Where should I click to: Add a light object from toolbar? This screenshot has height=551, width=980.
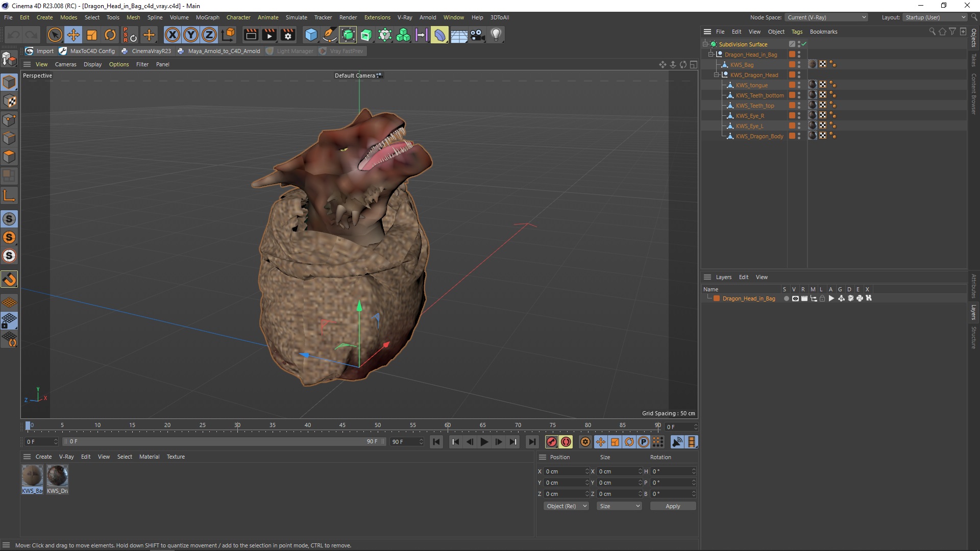496,35
